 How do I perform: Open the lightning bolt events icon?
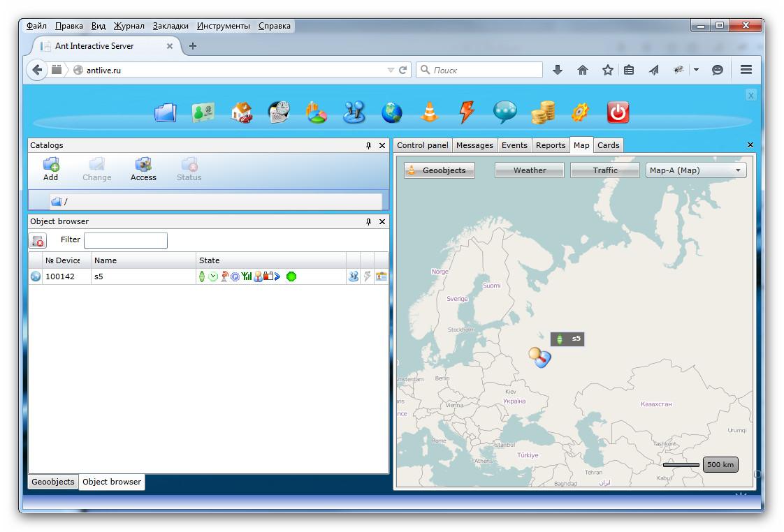pyautogui.click(x=467, y=112)
